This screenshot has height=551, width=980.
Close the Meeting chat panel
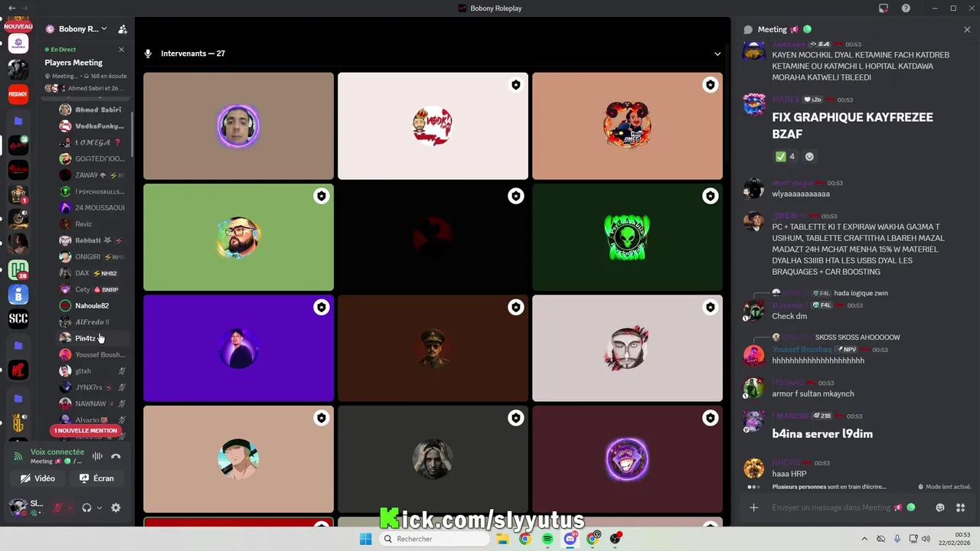click(967, 29)
